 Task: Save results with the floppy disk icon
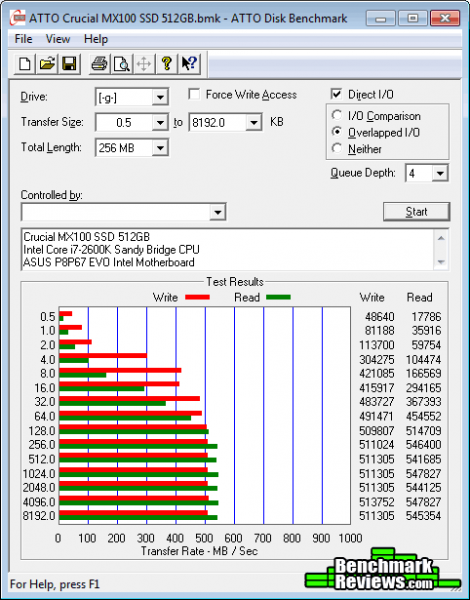click(69, 64)
